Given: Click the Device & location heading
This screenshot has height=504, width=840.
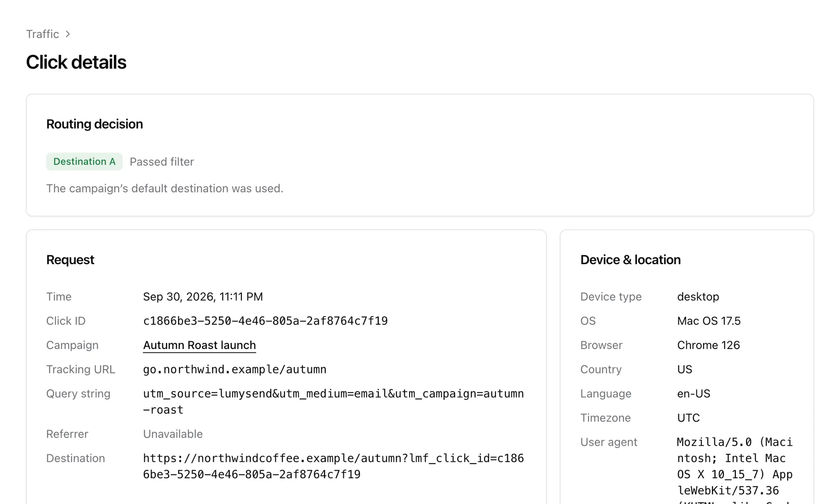Looking at the screenshot, I should (630, 260).
